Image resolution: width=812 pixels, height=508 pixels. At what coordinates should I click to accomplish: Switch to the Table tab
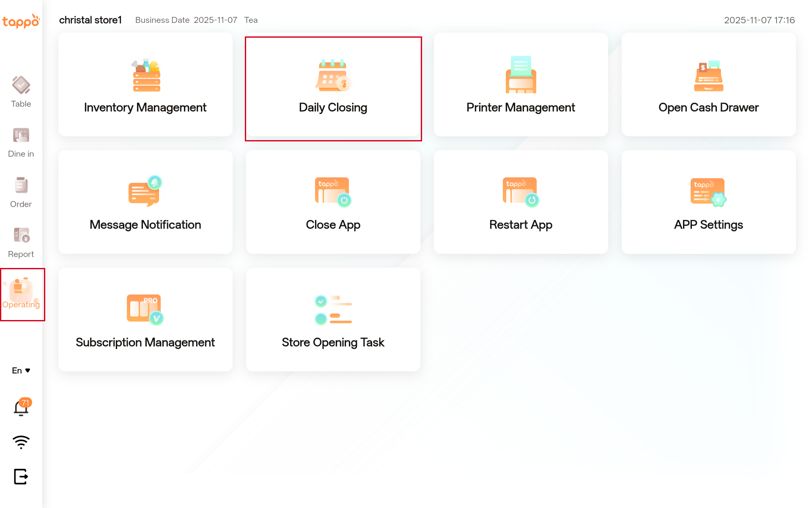click(x=21, y=92)
